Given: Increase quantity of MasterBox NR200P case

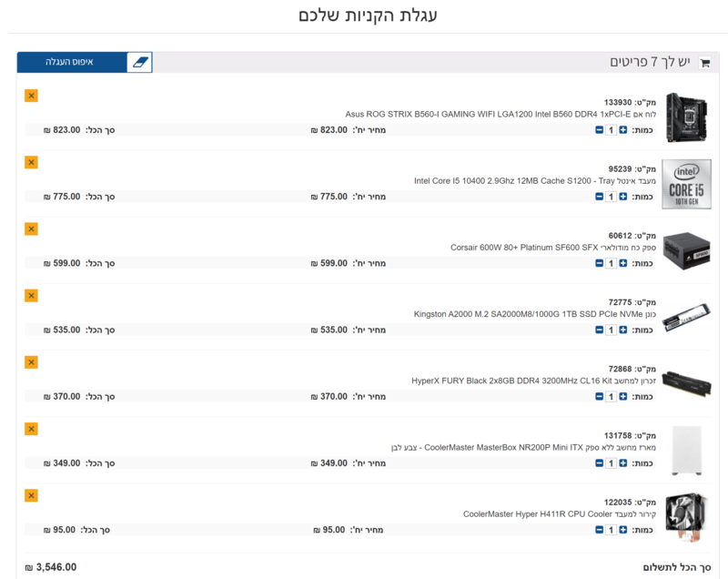Looking at the screenshot, I should 623,462.
